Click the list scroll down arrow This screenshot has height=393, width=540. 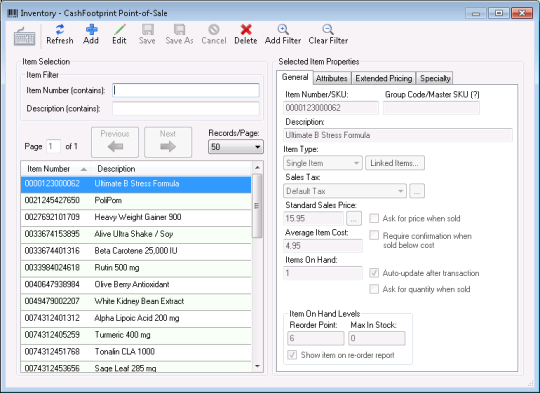tap(257, 366)
